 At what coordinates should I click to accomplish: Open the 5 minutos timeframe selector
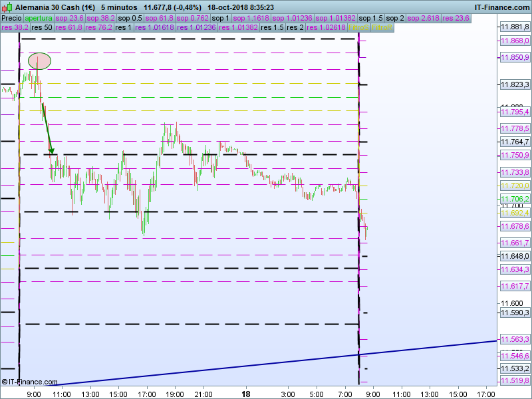tap(119, 7)
